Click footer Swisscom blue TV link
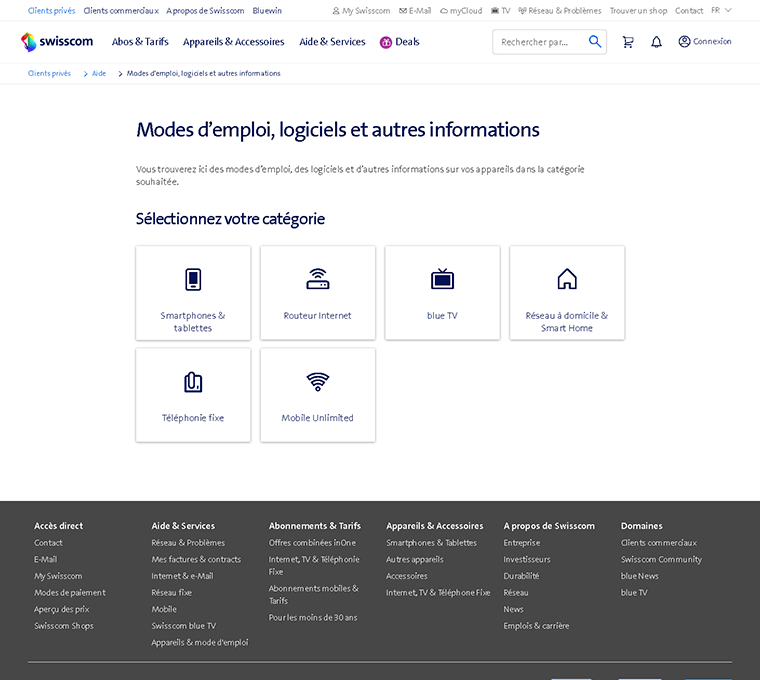Image resolution: width=760 pixels, height=680 pixels. pos(184,626)
